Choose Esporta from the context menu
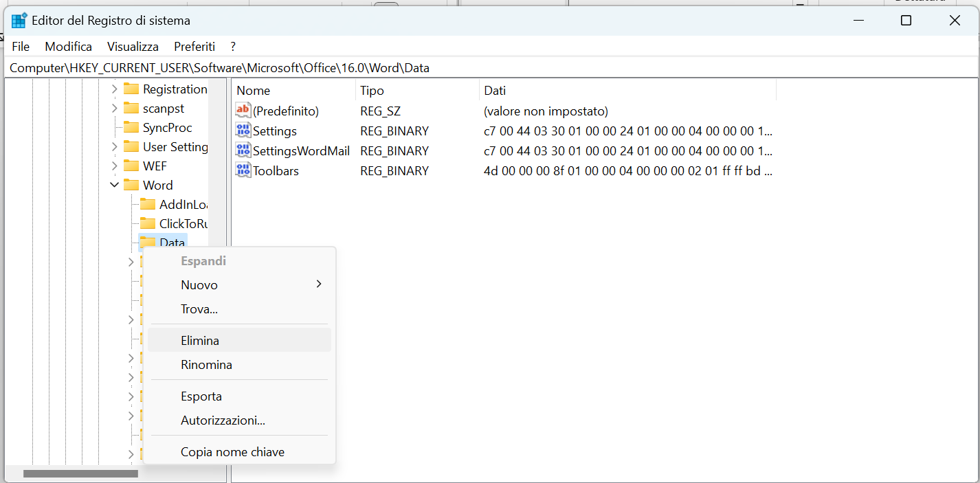The height and width of the screenshot is (483, 980). (239, 396)
